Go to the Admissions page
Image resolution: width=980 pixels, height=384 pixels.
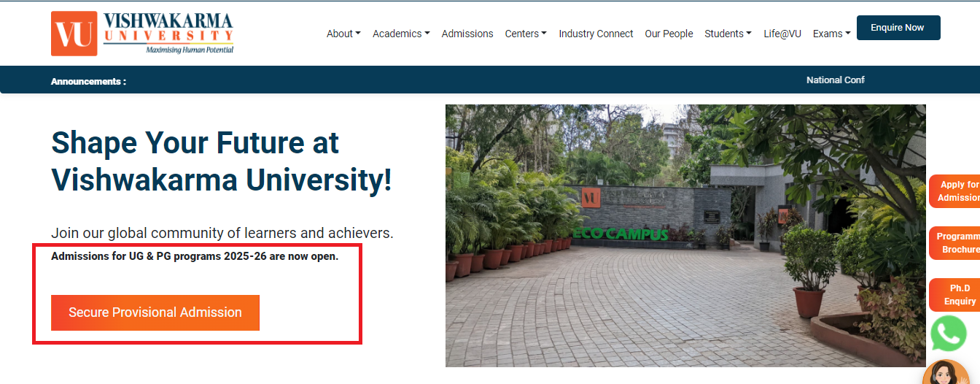tap(467, 34)
